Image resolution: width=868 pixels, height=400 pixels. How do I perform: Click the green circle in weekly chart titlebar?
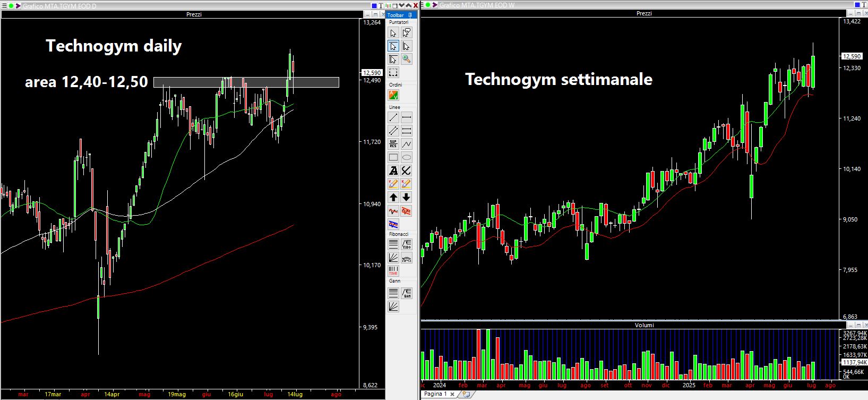click(x=427, y=5)
